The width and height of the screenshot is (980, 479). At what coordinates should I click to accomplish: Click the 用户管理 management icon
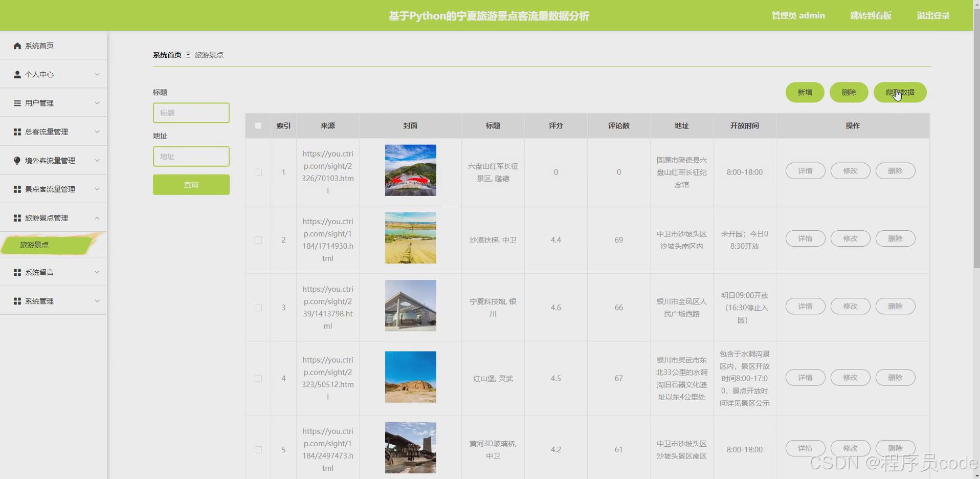[17, 103]
